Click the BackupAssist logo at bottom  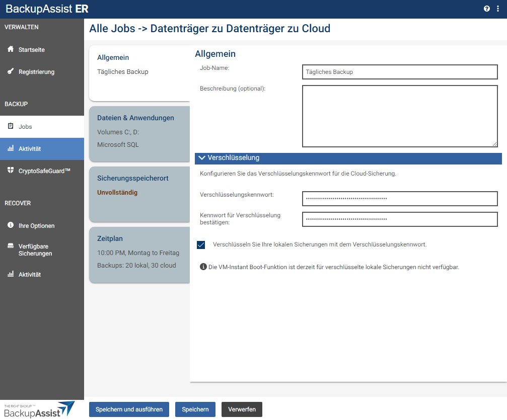click(x=39, y=409)
